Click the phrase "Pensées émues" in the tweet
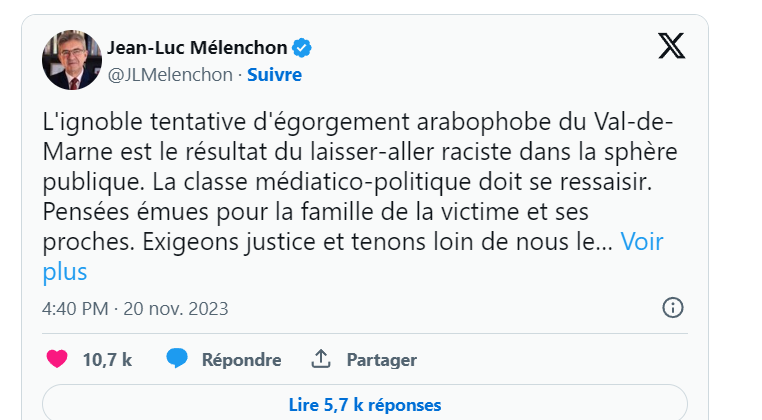762x420 pixels. (111, 211)
